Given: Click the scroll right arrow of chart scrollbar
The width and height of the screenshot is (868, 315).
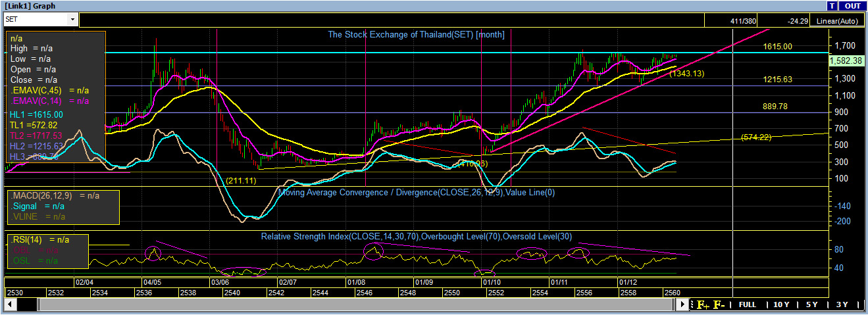Looking at the screenshot, I should pyautogui.click(x=683, y=305).
